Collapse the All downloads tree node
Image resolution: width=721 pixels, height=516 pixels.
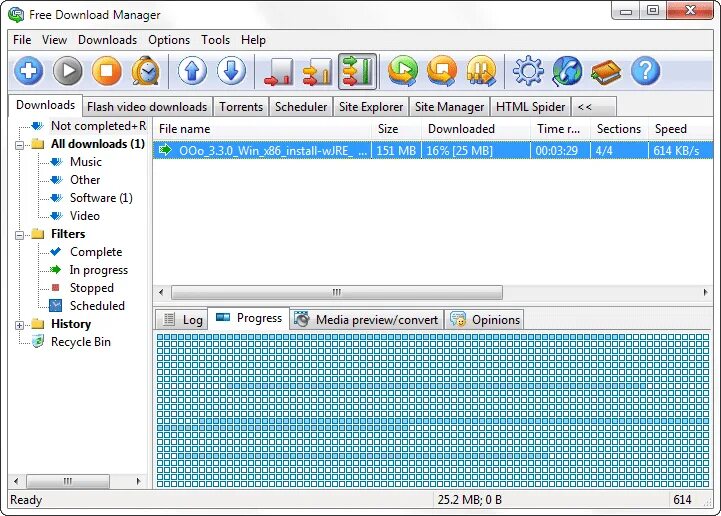pyautogui.click(x=19, y=145)
